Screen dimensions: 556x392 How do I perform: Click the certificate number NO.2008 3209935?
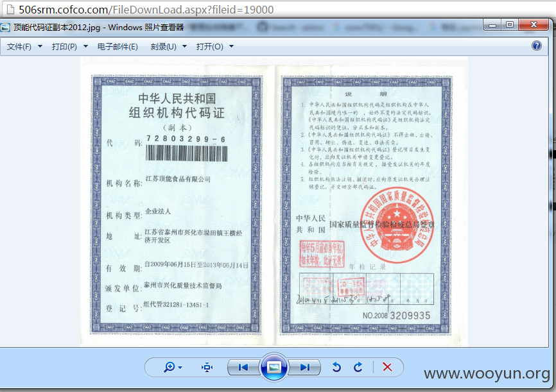tap(396, 316)
